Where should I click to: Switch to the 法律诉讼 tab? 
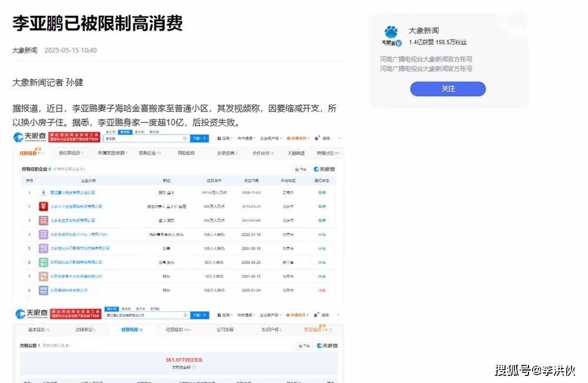(85, 329)
